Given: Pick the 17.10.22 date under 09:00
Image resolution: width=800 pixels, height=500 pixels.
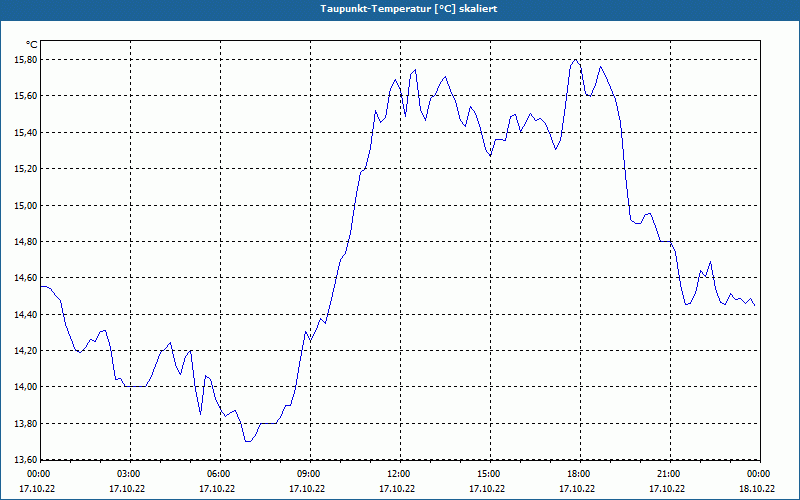Looking at the screenshot, I should pyautogui.click(x=308, y=489).
